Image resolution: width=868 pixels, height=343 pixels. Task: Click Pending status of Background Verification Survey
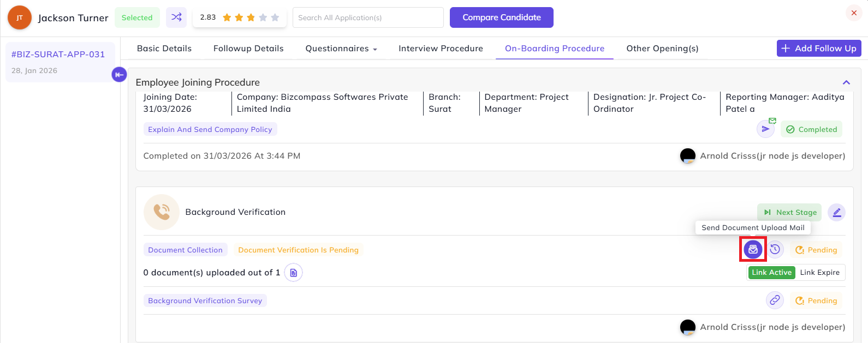[x=816, y=300]
